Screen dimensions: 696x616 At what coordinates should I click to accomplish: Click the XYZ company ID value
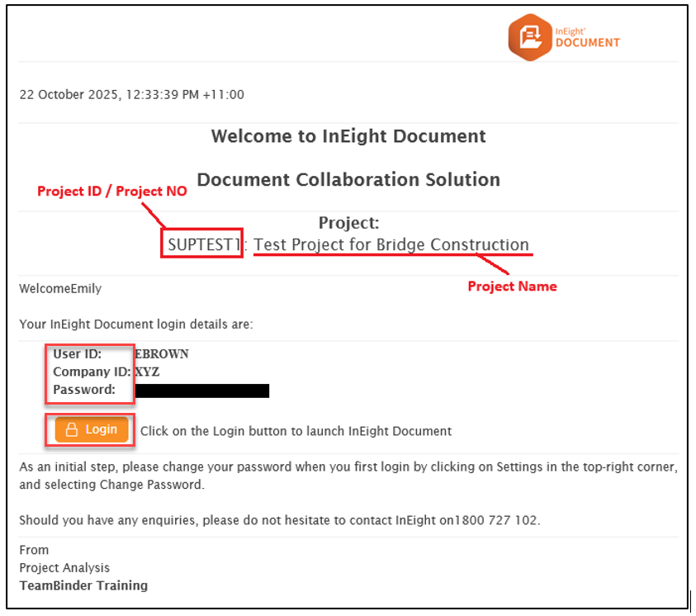click(148, 372)
